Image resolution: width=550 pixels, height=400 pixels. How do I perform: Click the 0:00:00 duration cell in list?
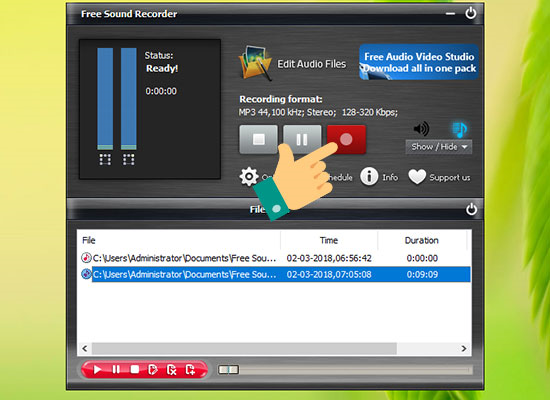(x=422, y=258)
